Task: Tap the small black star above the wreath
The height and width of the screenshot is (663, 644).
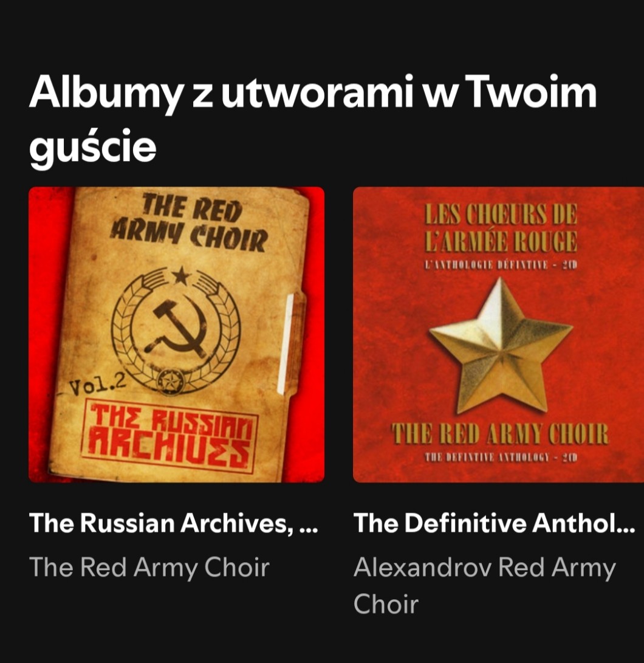Action: coord(181,275)
